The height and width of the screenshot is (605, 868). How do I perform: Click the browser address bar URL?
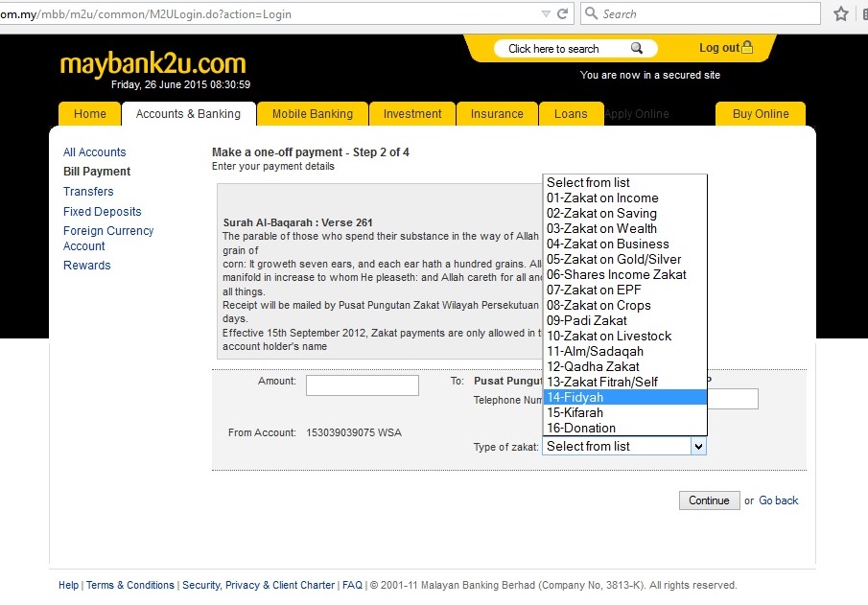tap(146, 14)
